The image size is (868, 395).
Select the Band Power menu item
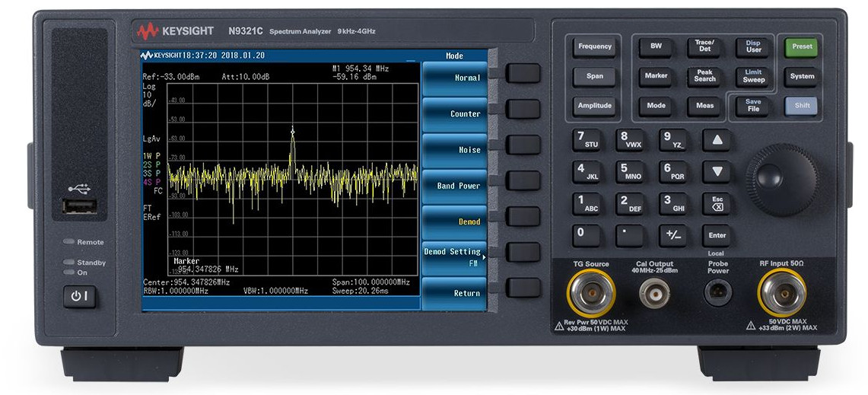[x=454, y=186]
